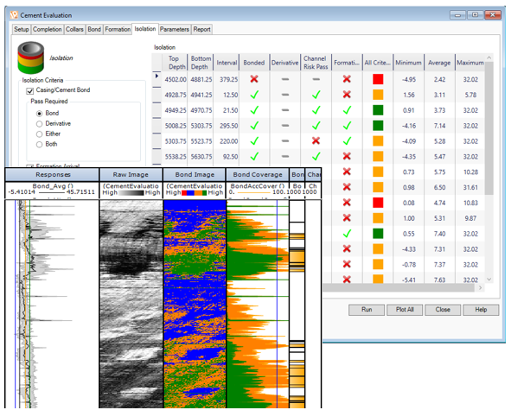Click green check in Channel Risk Pass for 4928.75
This screenshot has width=511, height=420.
[316, 95]
